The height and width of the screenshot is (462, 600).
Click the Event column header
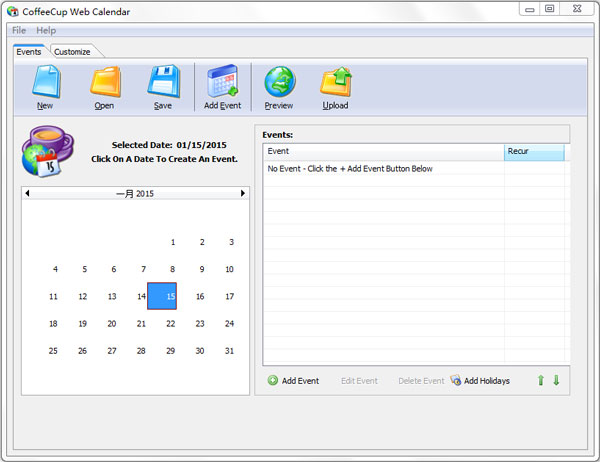[383, 151]
